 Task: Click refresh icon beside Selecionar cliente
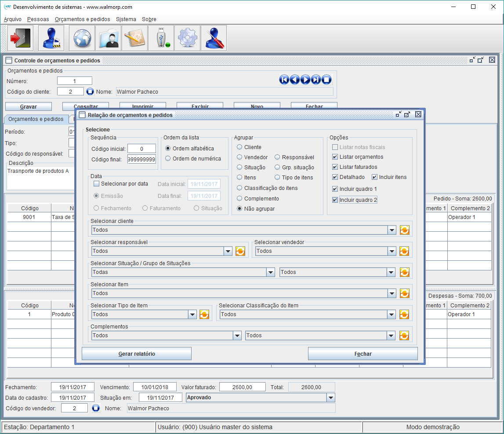click(404, 230)
